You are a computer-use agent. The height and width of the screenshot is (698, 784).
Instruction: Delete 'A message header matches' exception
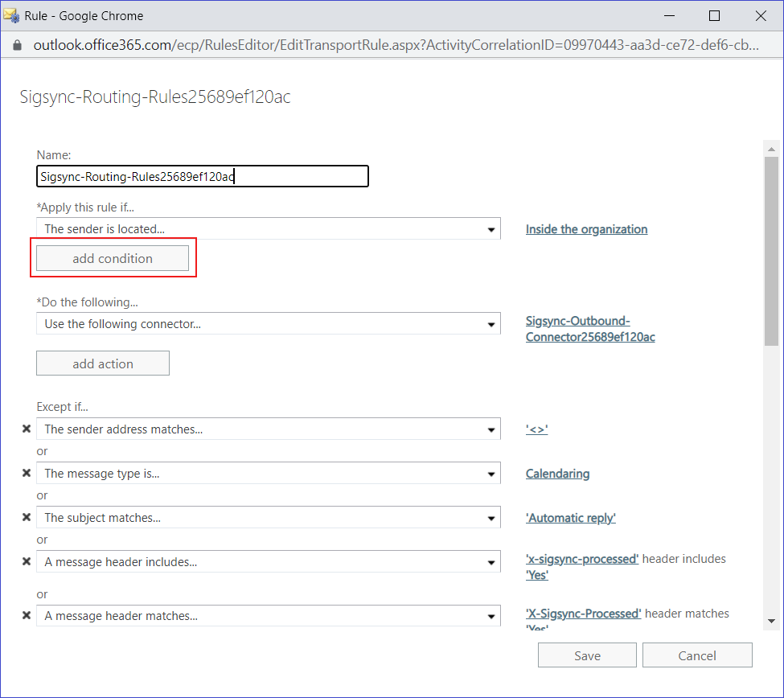[x=27, y=616]
